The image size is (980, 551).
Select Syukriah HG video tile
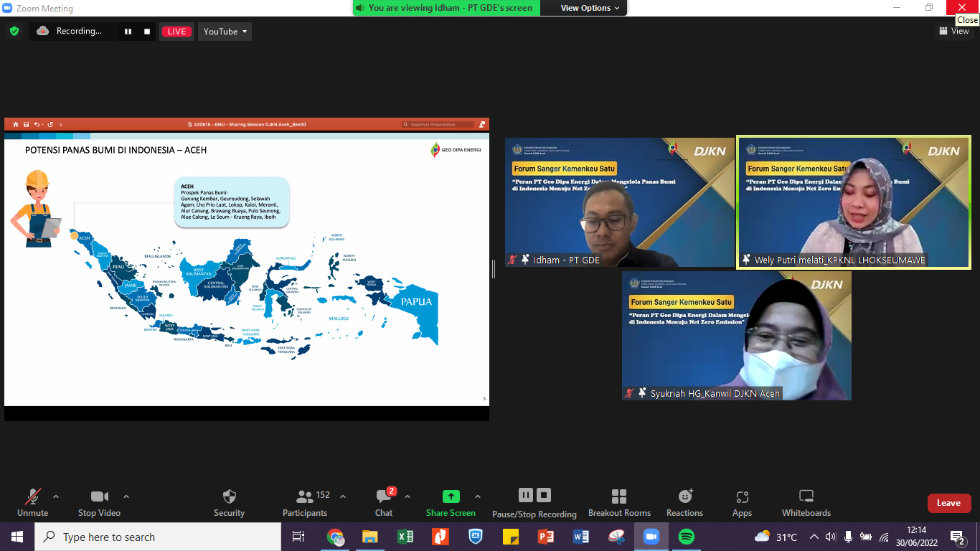(x=737, y=336)
